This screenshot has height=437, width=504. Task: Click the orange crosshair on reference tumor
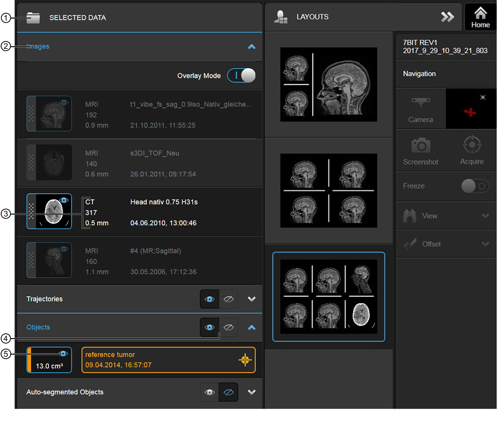click(245, 360)
